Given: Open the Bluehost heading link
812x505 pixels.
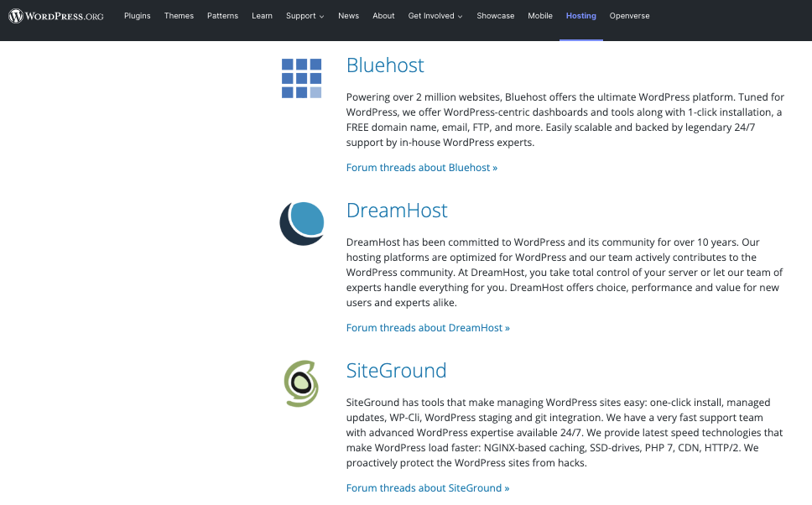Looking at the screenshot, I should tap(385, 65).
